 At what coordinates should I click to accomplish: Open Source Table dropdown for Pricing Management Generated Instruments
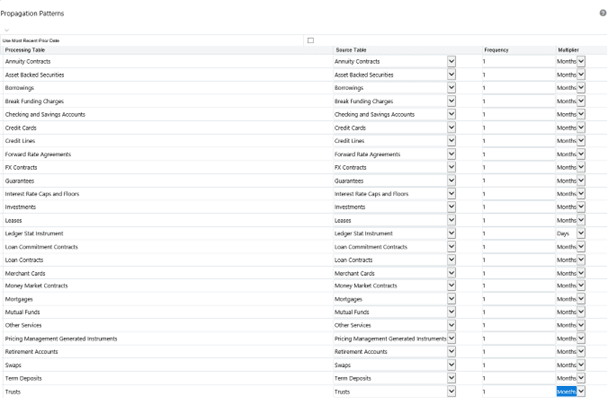pyautogui.click(x=451, y=338)
